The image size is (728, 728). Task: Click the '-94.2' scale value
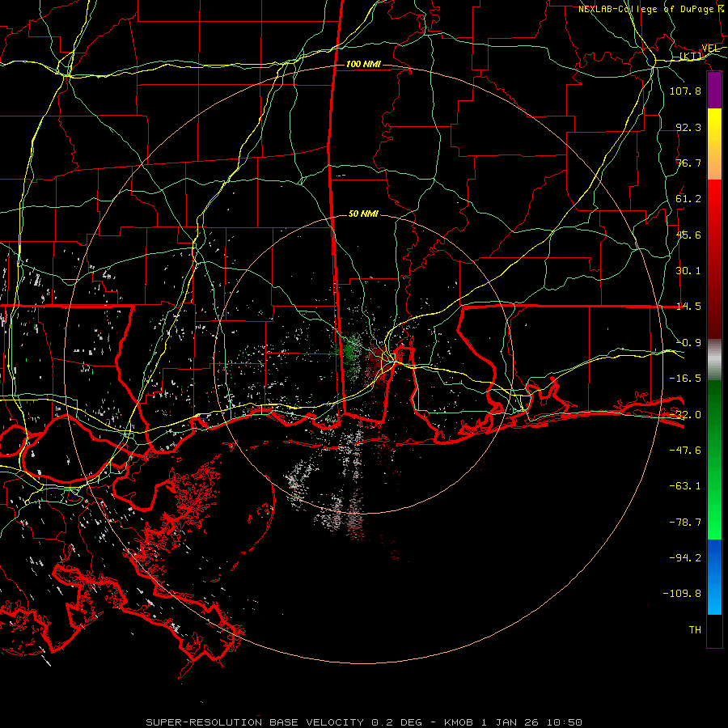685,558
